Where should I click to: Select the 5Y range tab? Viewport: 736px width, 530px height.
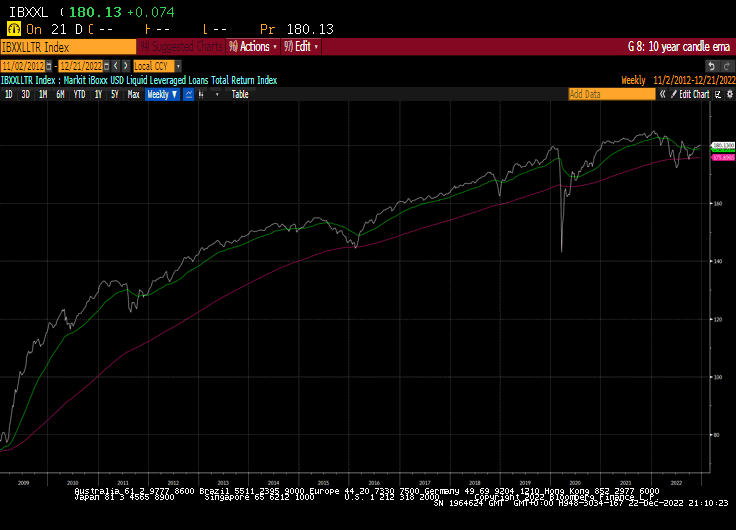[115, 94]
